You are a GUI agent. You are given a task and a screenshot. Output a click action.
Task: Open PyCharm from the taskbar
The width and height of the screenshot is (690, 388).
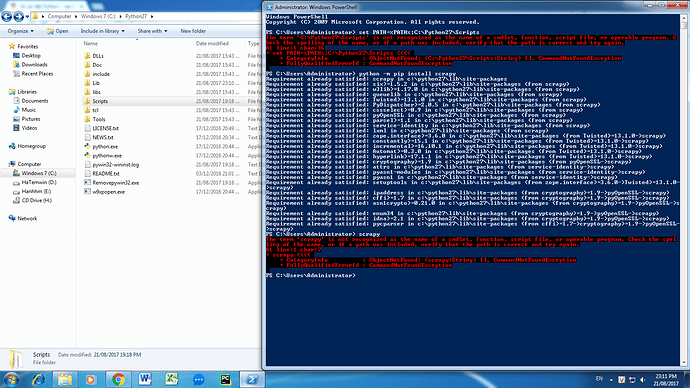225,379
